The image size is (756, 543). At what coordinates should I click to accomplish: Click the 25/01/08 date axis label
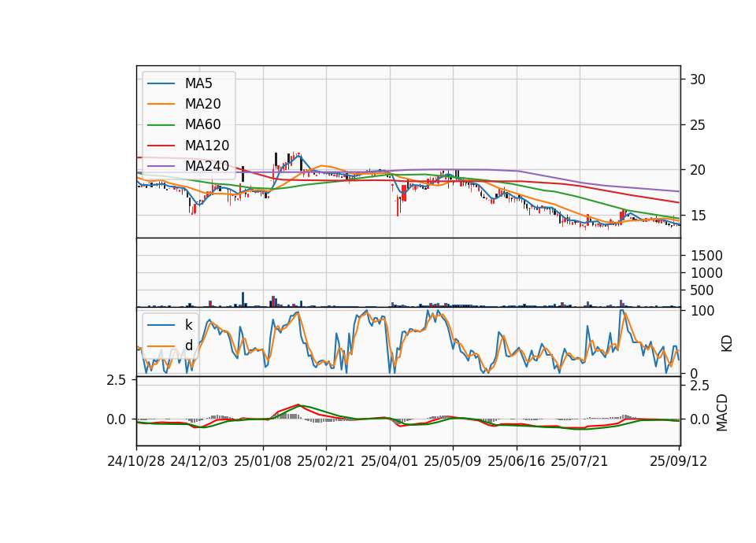point(263,461)
